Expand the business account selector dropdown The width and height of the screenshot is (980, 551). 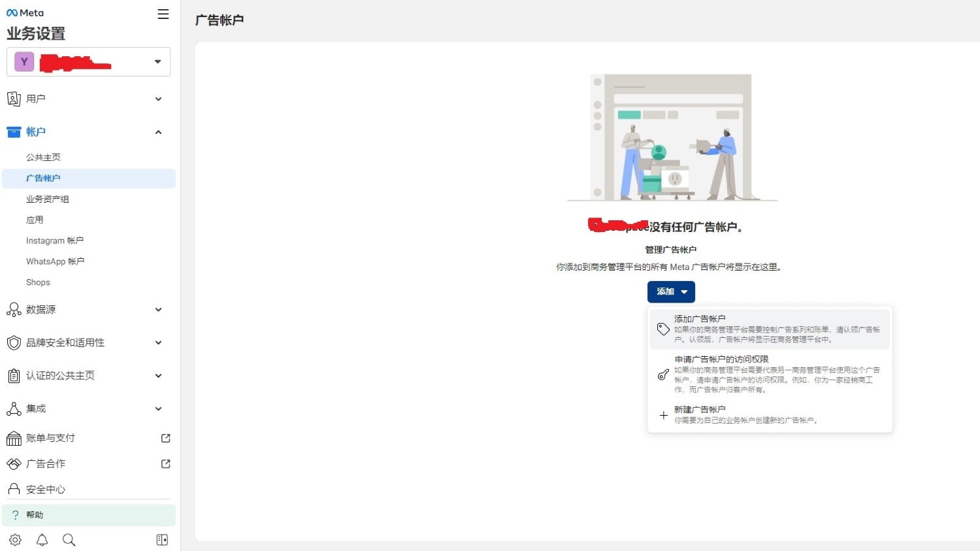[157, 61]
